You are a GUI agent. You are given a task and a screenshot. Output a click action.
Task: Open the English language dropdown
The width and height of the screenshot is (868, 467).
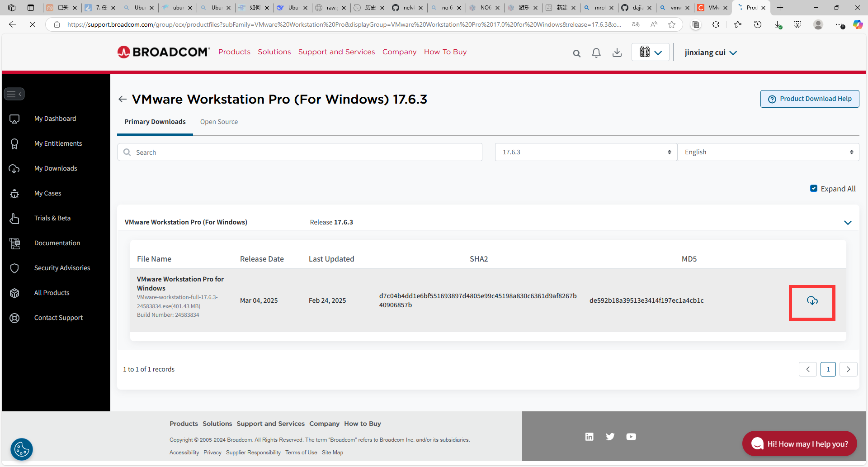tap(768, 152)
